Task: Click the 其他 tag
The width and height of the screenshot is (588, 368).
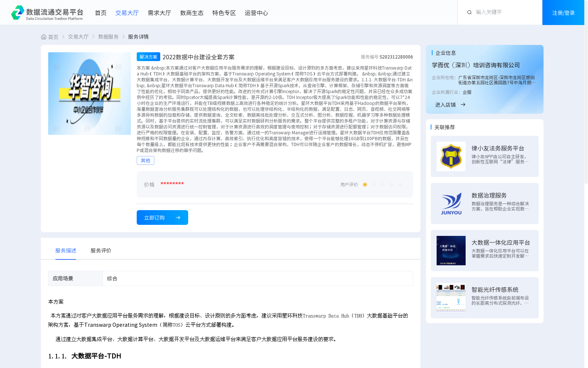Action: click(146, 160)
